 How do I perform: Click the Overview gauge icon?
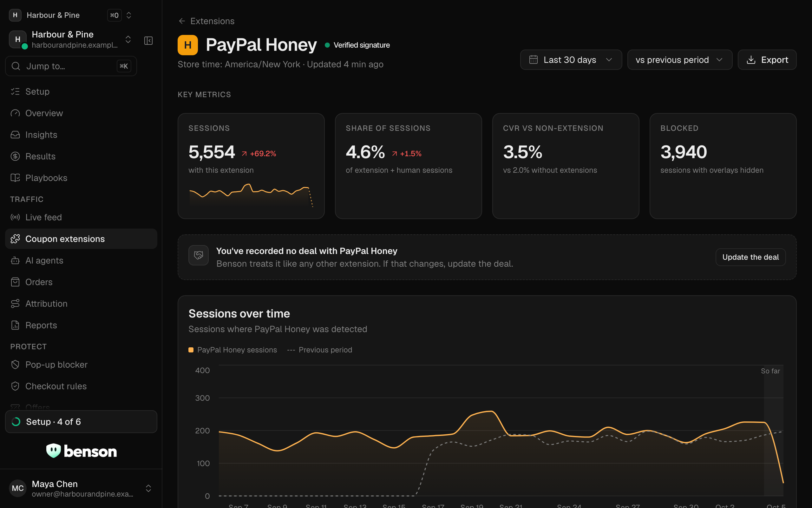pos(15,113)
